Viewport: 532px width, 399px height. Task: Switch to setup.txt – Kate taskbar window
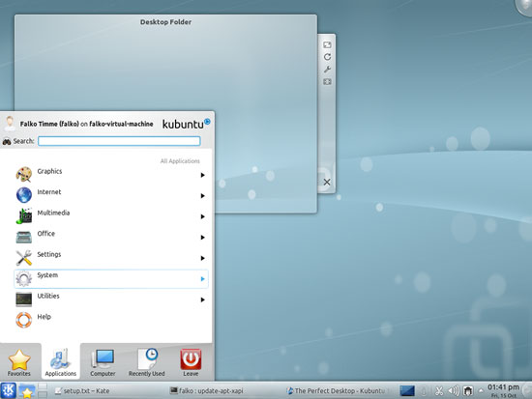(x=82, y=391)
